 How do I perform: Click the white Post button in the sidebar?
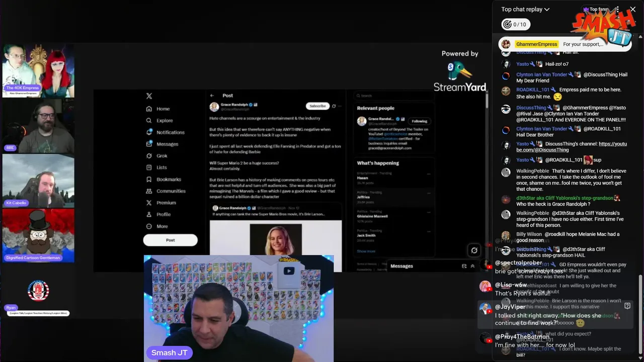(170, 240)
